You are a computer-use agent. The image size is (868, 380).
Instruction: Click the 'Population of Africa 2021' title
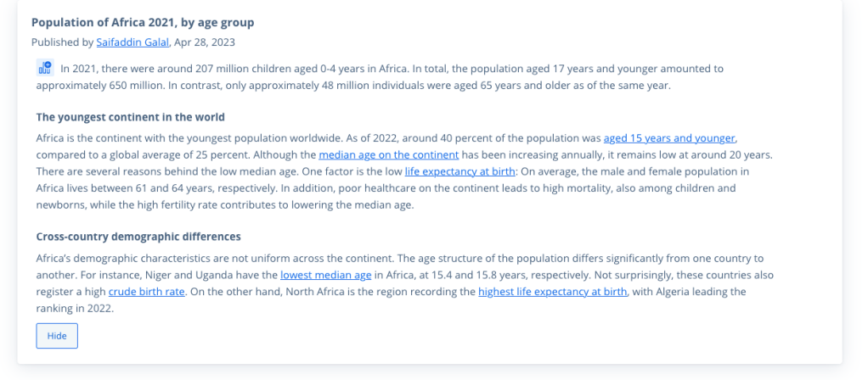click(143, 22)
